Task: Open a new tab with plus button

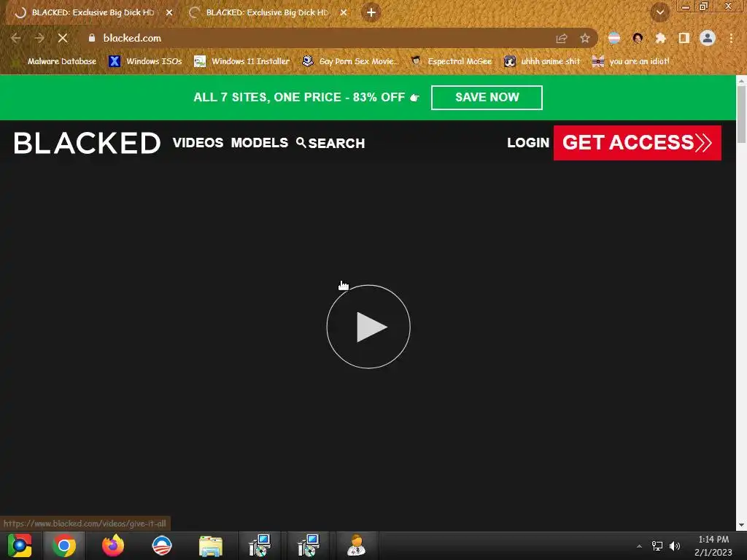Action: [x=371, y=12]
